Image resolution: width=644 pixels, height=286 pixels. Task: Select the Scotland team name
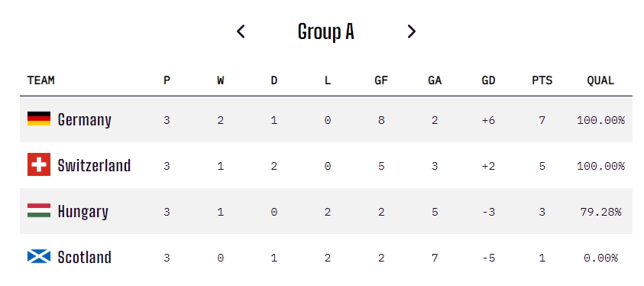(x=85, y=257)
